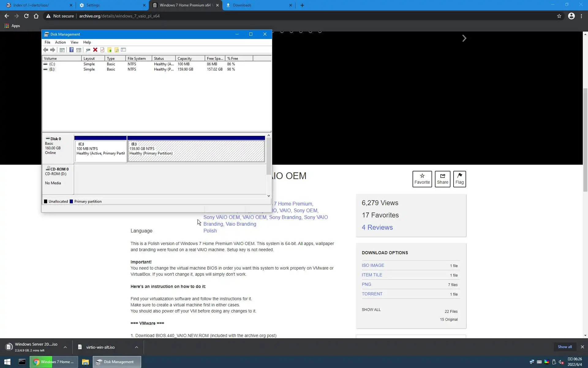588x368 pixels.
Task: Click the disk connect rescan toolbar icon
Action: (88, 50)
